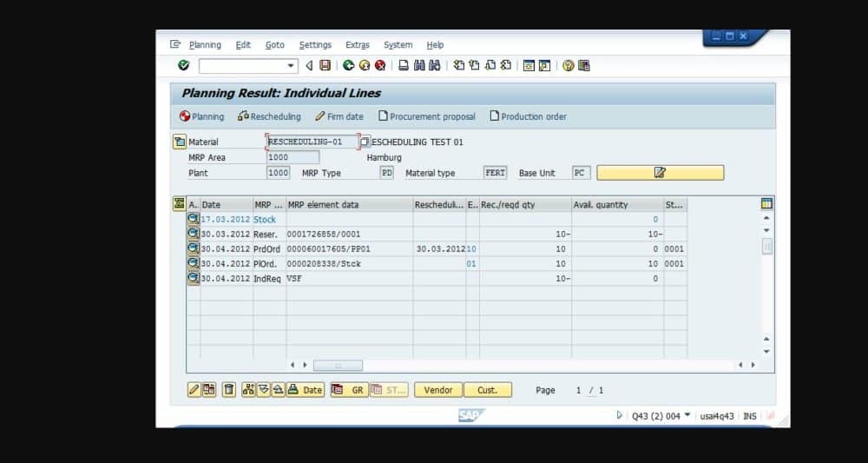
Task: Click the yellow Help question mark icon
Action: coord(569,65)
